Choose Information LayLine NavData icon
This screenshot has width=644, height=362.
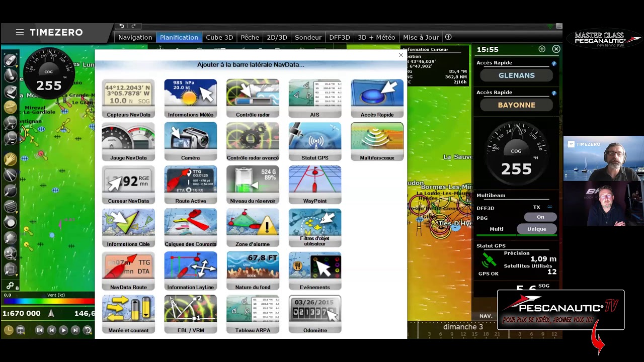pos(191,271)
